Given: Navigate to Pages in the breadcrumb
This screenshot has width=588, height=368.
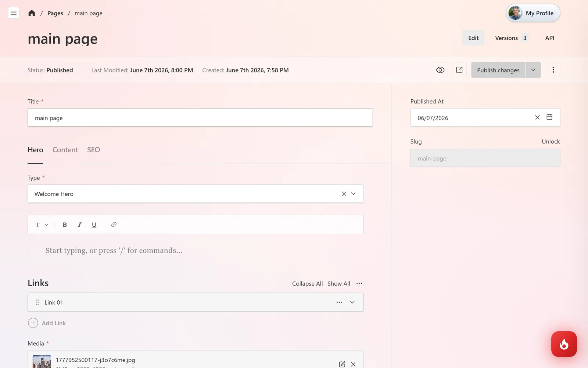Looking at the screenshot, I should (x=55, y=13).
